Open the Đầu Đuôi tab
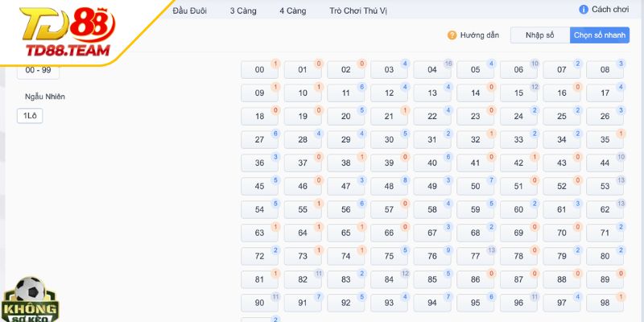 189,11
